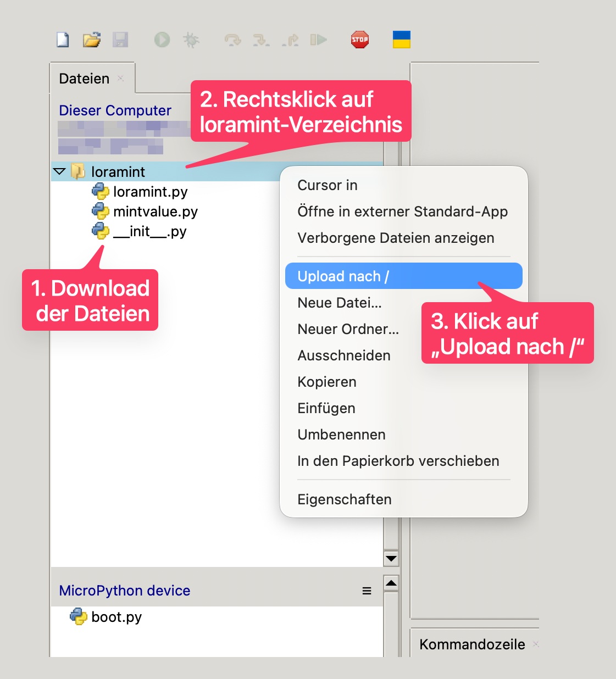Choose 'Einfügen' menu entry

click(x=404, y=408)
